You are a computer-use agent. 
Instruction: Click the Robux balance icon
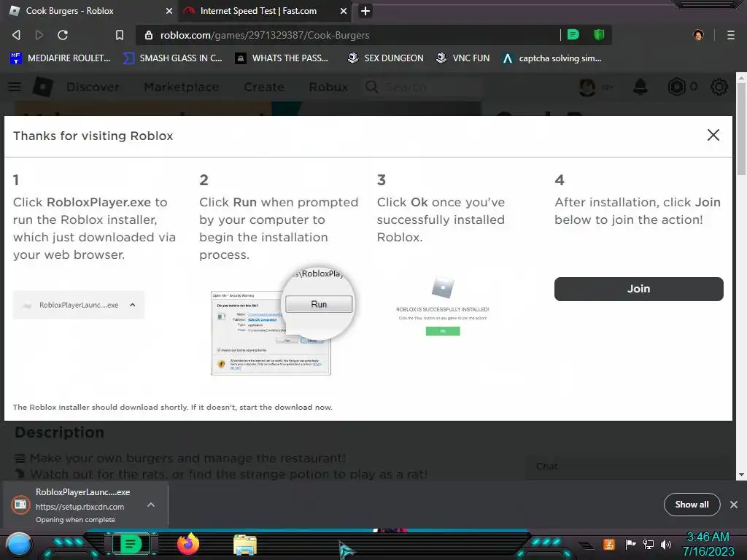click(x=676, y=87)
